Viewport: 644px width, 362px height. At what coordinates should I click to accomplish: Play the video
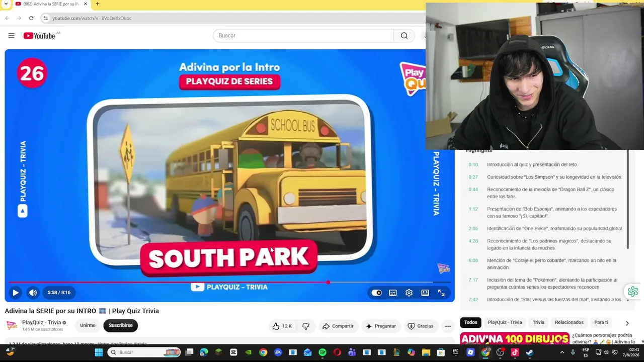(15, 293)
